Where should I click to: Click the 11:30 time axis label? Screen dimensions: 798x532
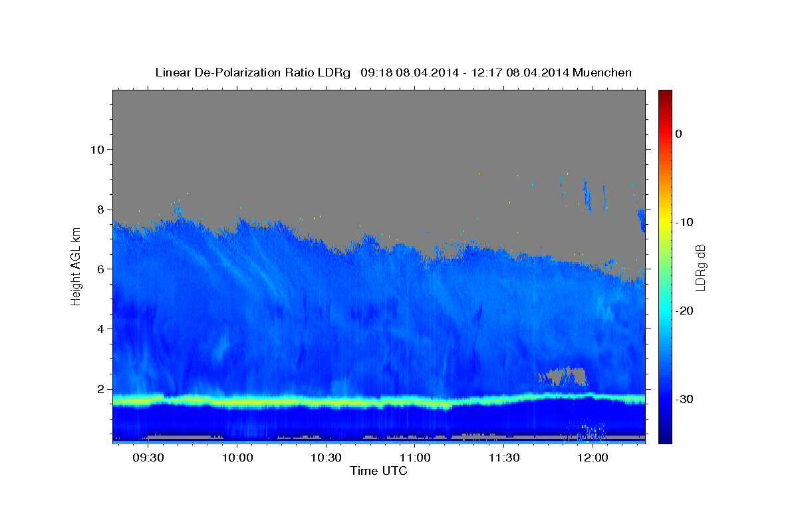(504, 458)
